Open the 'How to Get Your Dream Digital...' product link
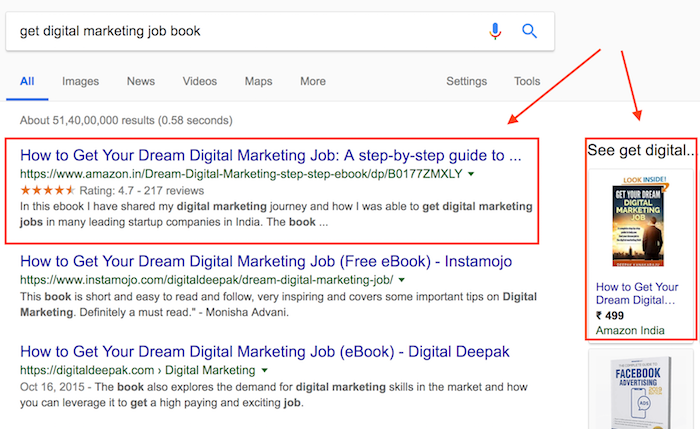 pyautogui.click(x=637, y=293)
